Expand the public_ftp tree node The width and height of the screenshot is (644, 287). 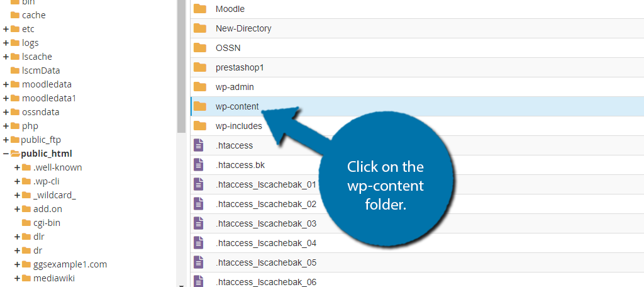tap(6, 140)
